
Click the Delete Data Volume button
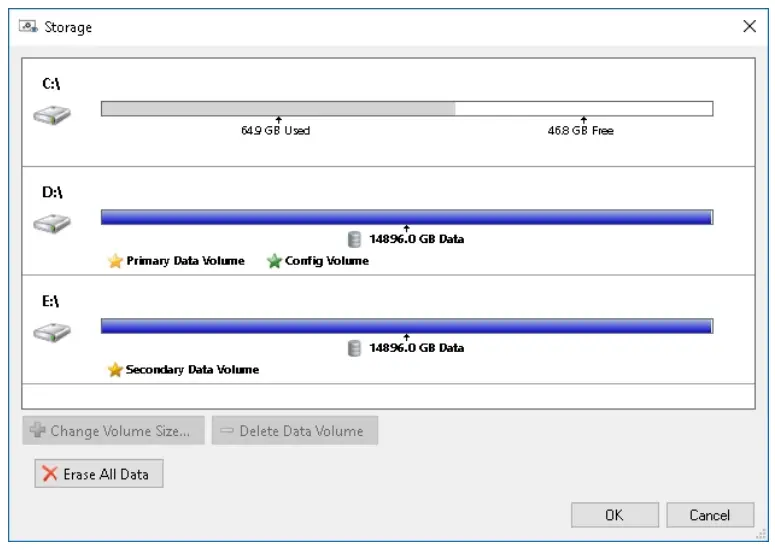295,431
